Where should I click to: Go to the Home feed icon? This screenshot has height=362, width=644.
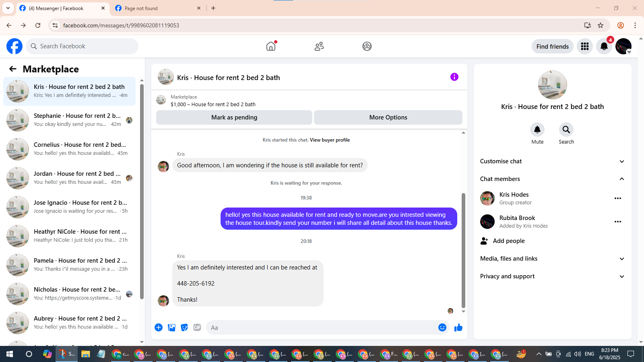(x=271, y=46)
